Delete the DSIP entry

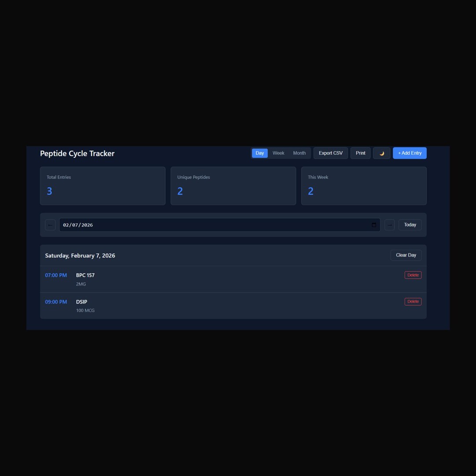click(x=413, y=301)
